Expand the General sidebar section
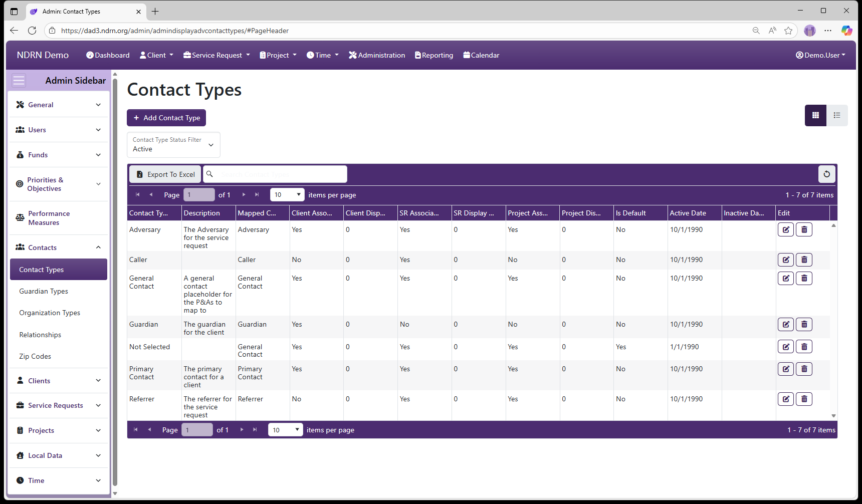This screenshot has height=504, width=862. [59, 105]
